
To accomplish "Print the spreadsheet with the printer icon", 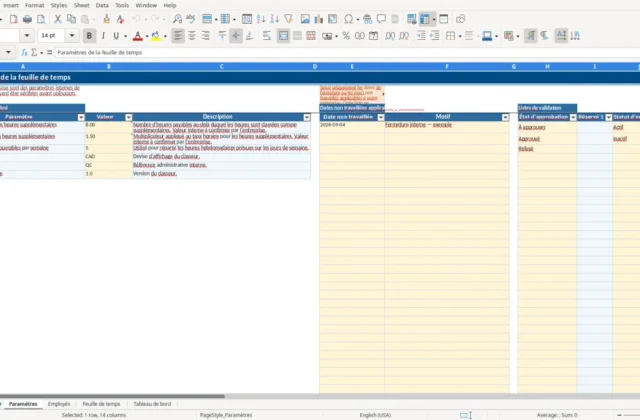I will coord(27,19).
